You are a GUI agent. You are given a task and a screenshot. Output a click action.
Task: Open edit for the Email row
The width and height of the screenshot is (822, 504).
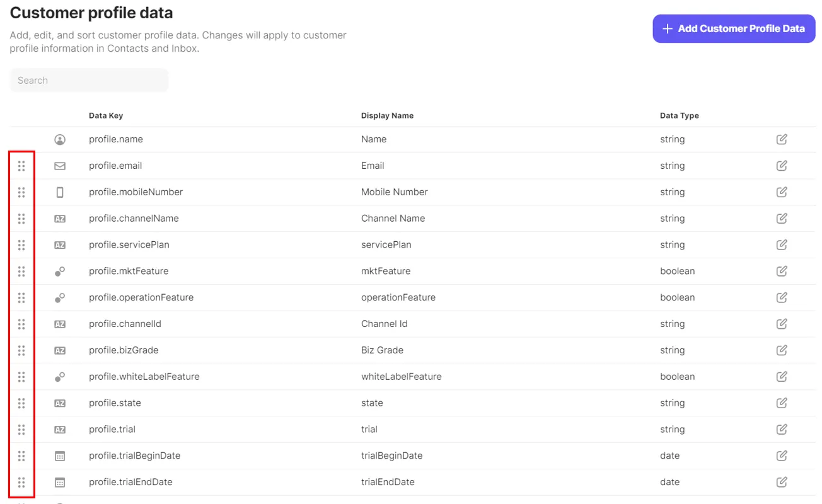click(x=782, y=166)
